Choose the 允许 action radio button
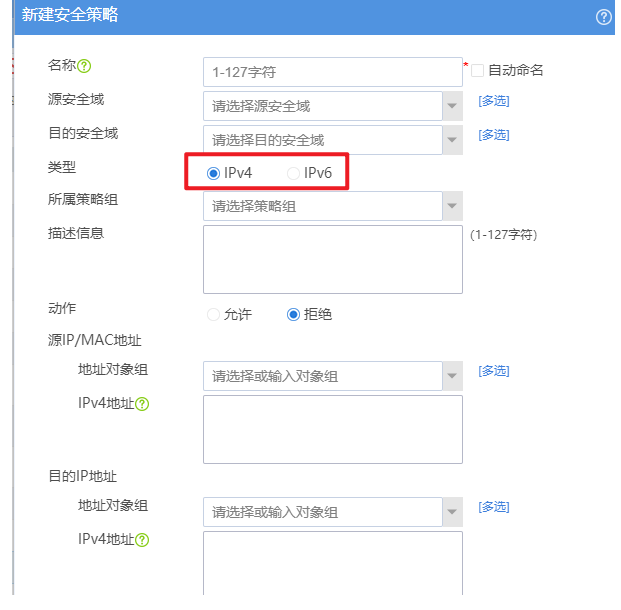Screen dimensions: 621x610 [213, 314]
